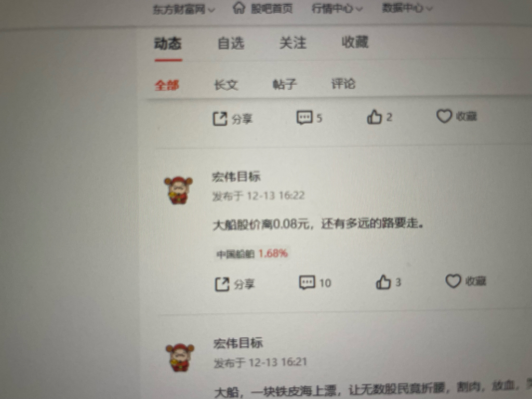Switch to the 自选 tab

231,44
